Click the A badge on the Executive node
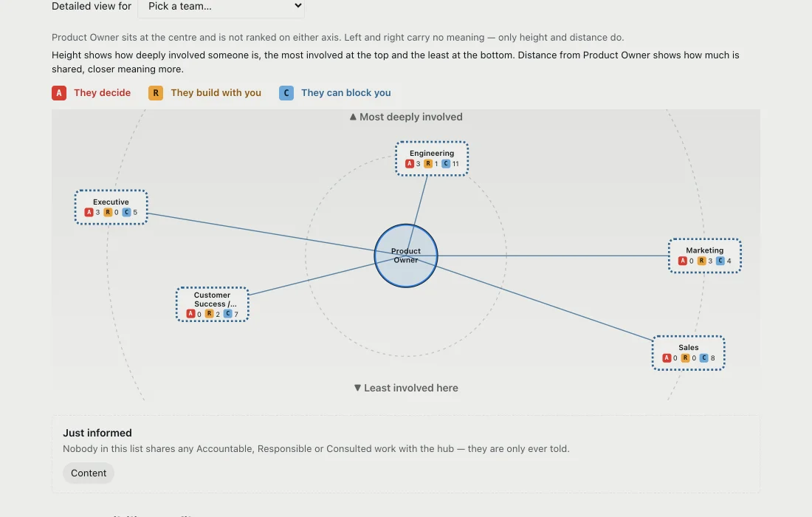812x517 pixels. click(x=89, y=213)
